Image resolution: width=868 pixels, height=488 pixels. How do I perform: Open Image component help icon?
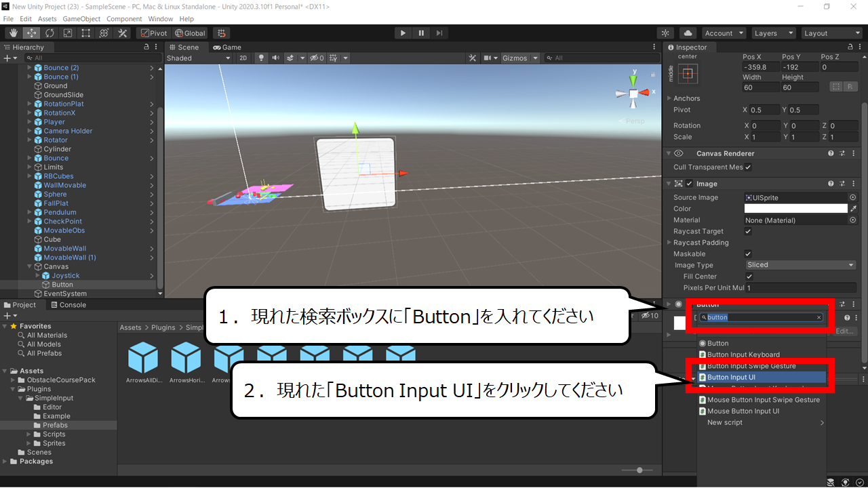831,184
